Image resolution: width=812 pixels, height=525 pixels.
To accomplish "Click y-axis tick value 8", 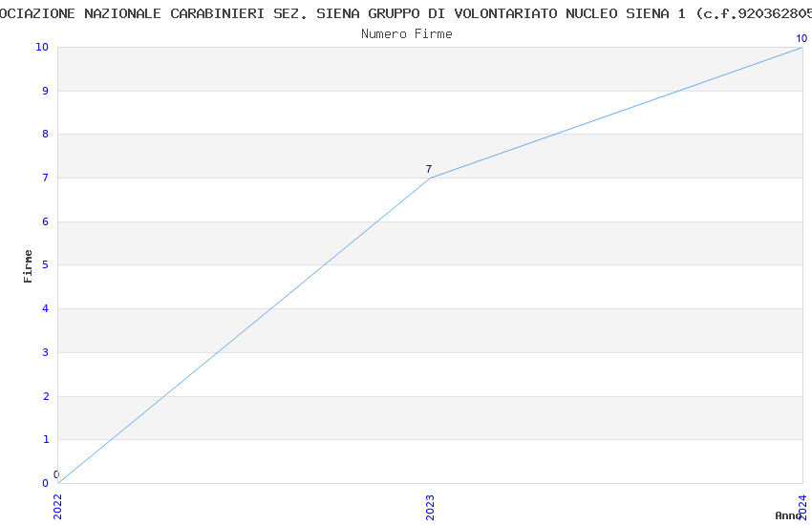I will point(46,134).
